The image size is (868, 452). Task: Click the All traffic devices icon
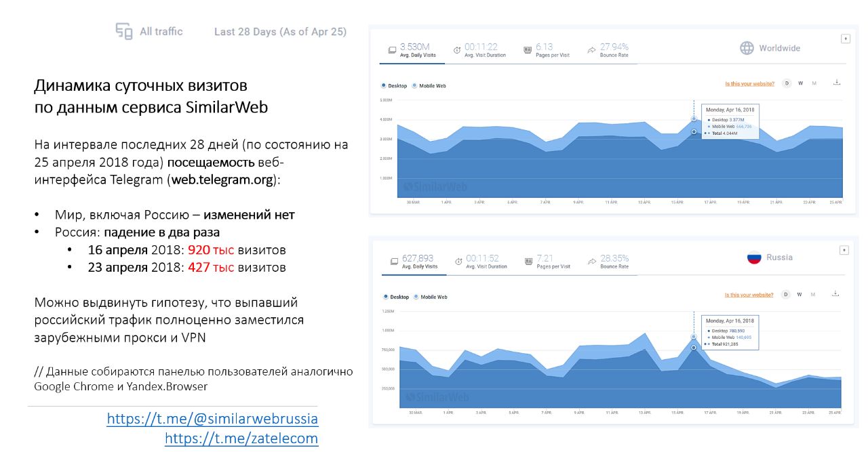pyautogui.click(x=123, y=31)
